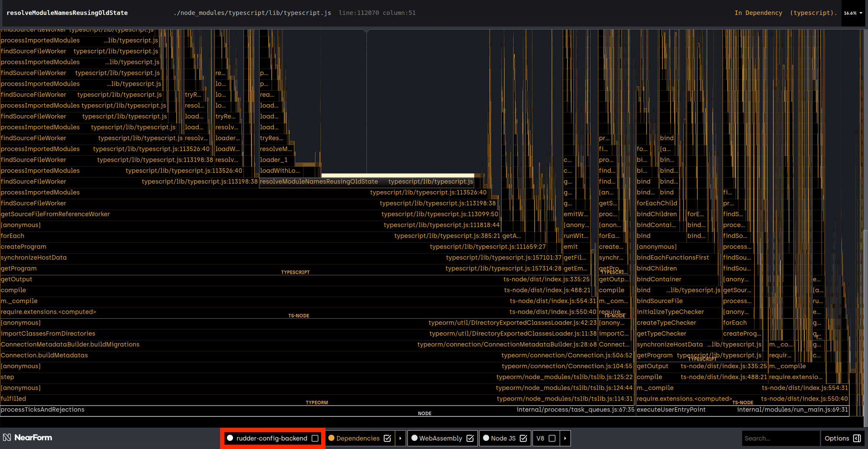This screenshot has width=868, height=449.
Task: Click the NODE area label above the bottom bar
Action: point(424,413)
